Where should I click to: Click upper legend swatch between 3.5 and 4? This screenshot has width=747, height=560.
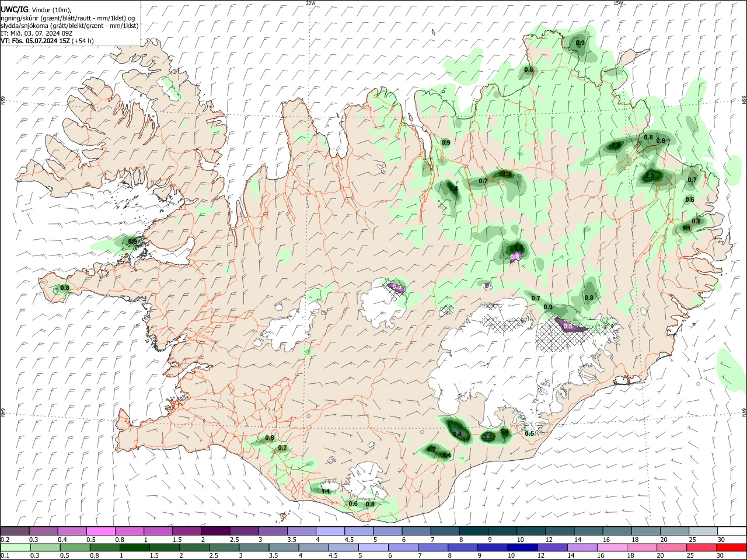[301, 531]
